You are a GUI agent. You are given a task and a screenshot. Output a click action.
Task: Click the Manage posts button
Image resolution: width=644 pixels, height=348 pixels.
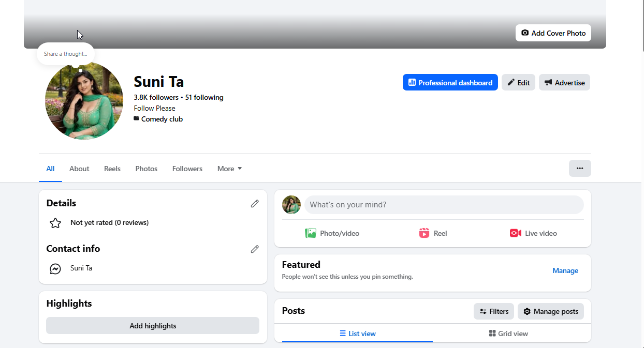click(551, 311)
